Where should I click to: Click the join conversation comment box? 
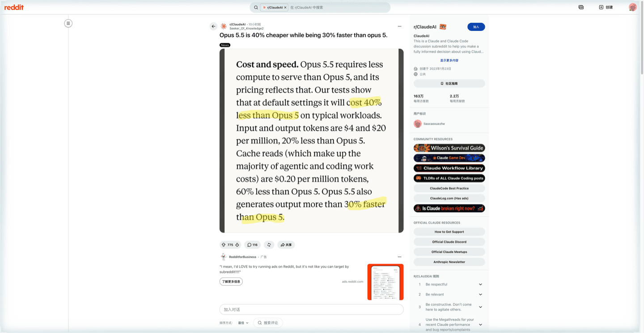(x=311, y=309)
